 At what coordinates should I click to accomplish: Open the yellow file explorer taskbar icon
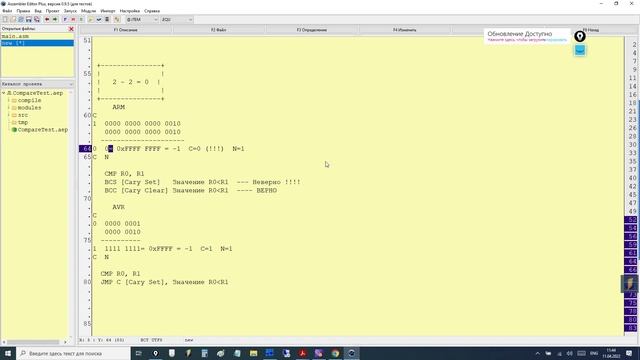pos(253,353)
